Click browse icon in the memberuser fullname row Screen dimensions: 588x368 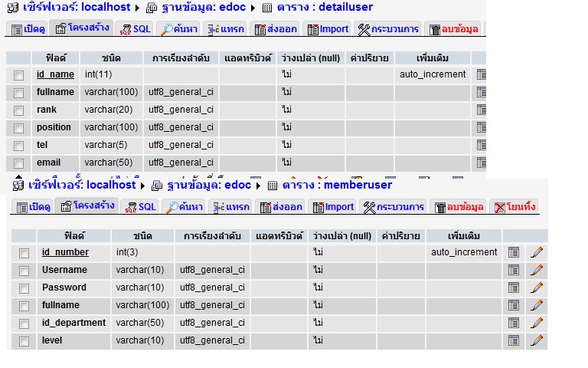514,305
